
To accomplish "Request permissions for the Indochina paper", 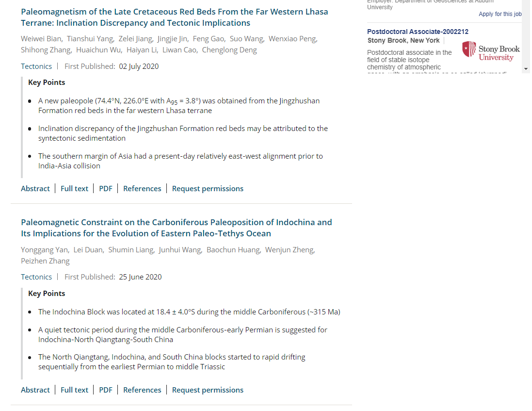I will click(x=208, y=390).
